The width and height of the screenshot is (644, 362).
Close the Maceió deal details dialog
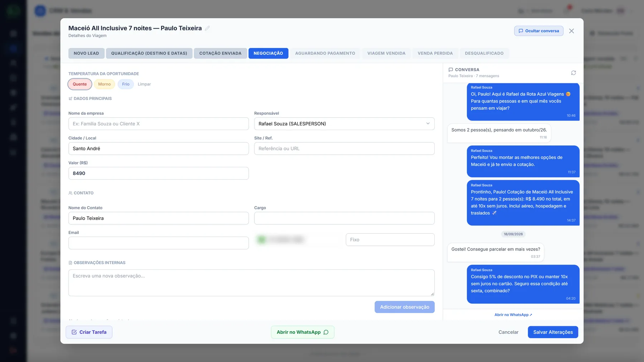(571, 31)
